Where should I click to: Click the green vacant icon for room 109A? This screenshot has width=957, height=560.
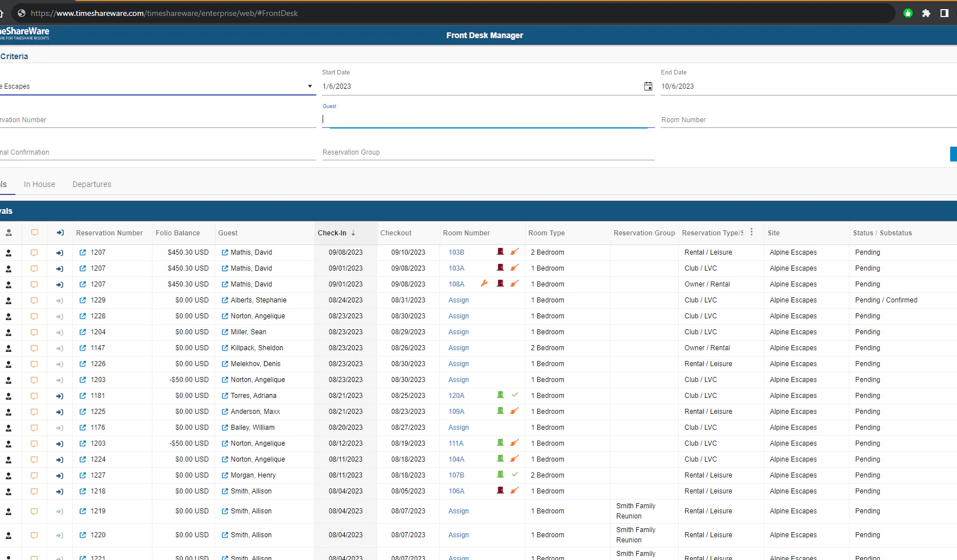click(x=500, y=411)
